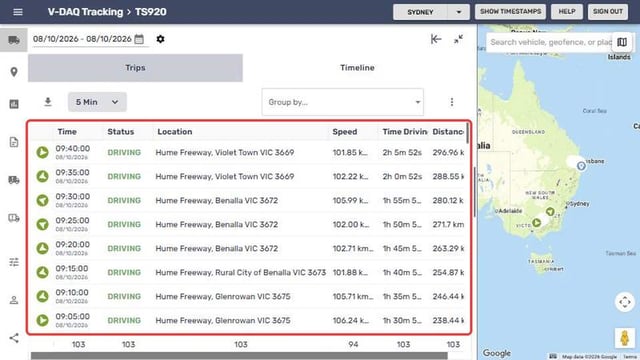This screenshot has width=640, height=360.
Task: Click the 09:40:00 row direction icon
Action: (x=42, y=152)
